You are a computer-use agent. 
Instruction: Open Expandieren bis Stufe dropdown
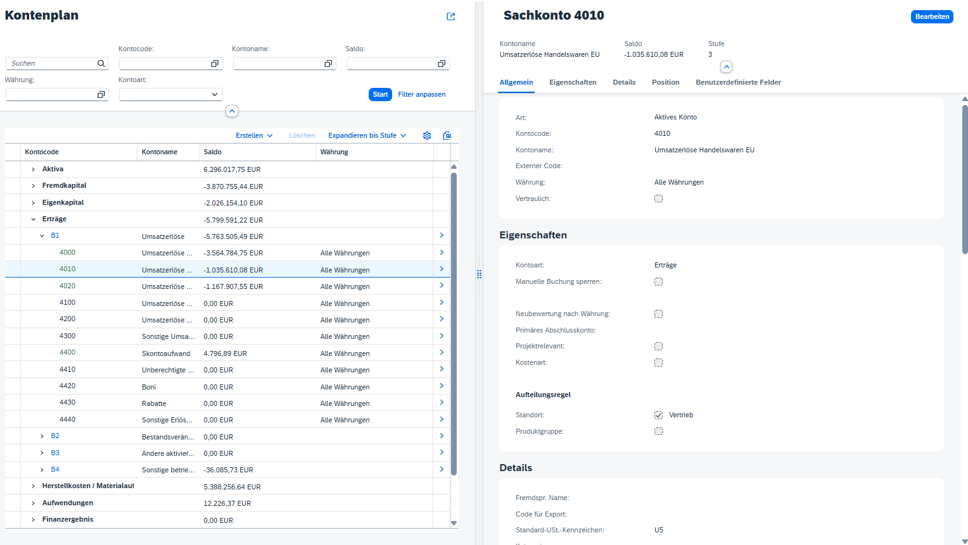tap(367, 135)
